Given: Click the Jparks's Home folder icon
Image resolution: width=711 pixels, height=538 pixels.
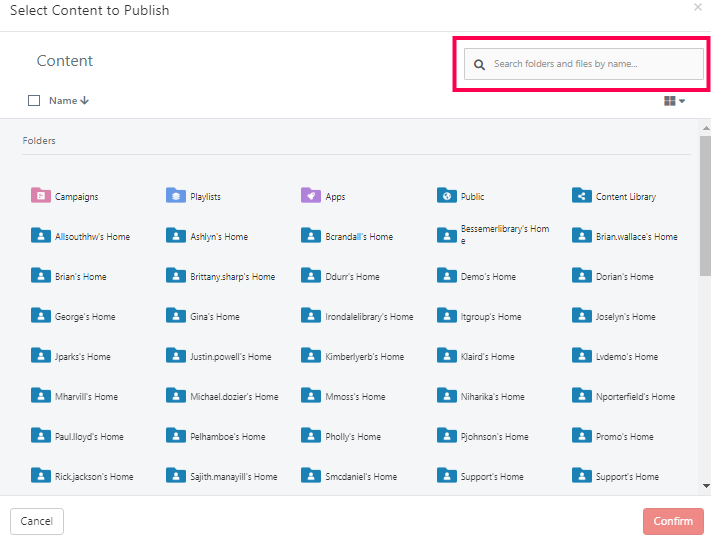Looking at the screenshot, I should point(40,355).
